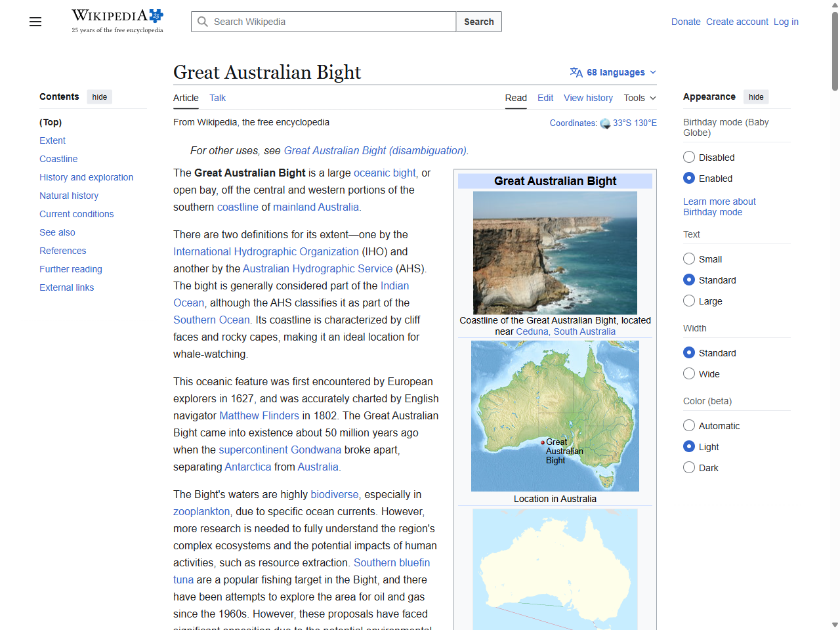Screen dimensions: 840x630
Task: Open the Edit tab
Action: [x=545, y=98]
